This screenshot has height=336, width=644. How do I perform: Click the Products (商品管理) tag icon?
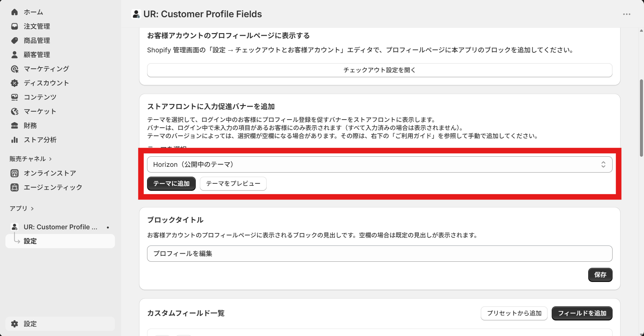click(x=15, y=41)
